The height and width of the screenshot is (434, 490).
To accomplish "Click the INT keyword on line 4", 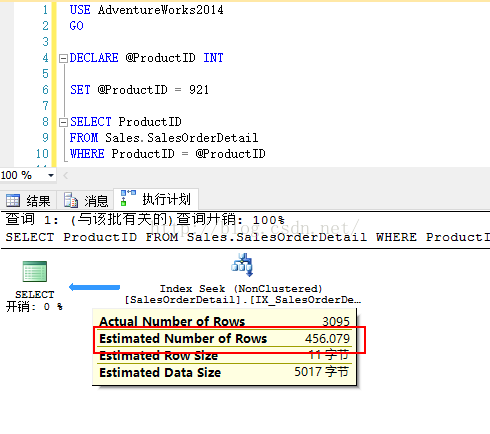I will 213,58.
